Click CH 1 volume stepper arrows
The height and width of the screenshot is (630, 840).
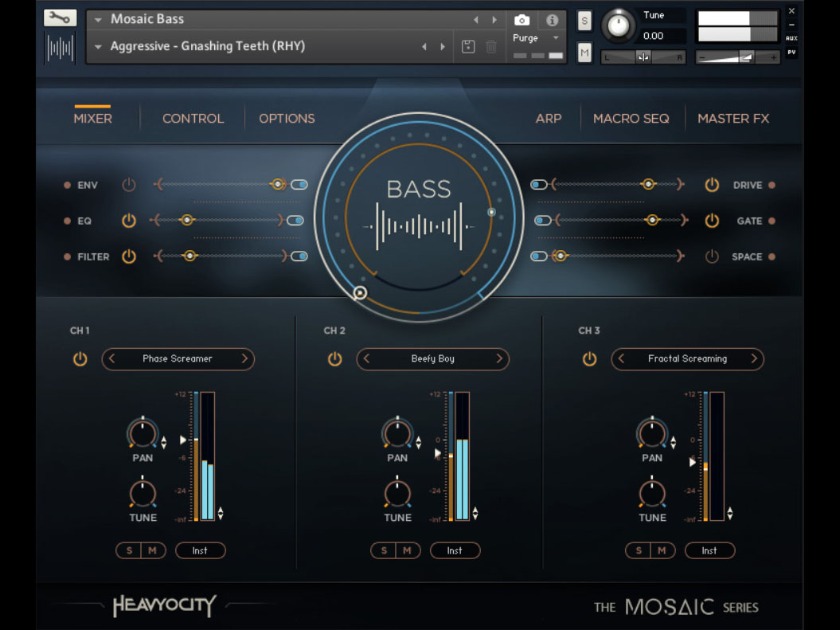pos(221,513)
